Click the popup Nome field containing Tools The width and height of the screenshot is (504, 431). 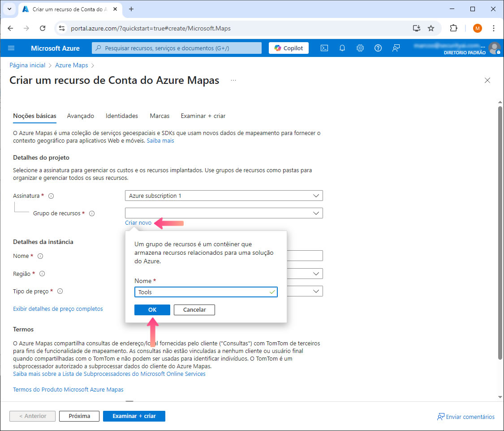pos(206,292)
